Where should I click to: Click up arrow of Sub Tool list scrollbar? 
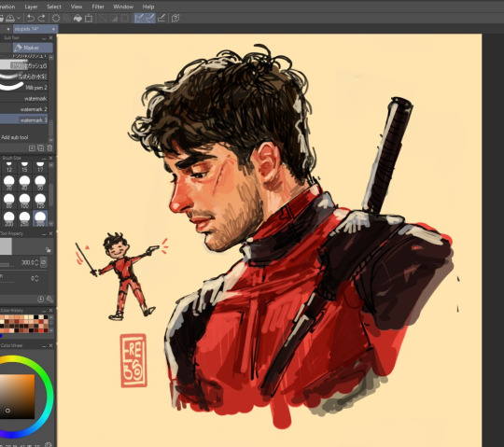click(50, 57)
